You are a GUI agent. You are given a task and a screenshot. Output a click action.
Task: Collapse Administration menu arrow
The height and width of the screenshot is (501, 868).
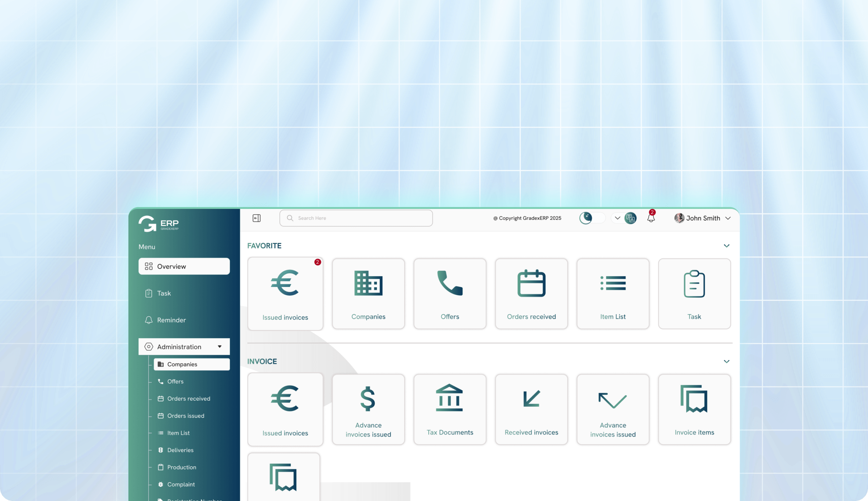pyautogui.click(x=219, y=347)
